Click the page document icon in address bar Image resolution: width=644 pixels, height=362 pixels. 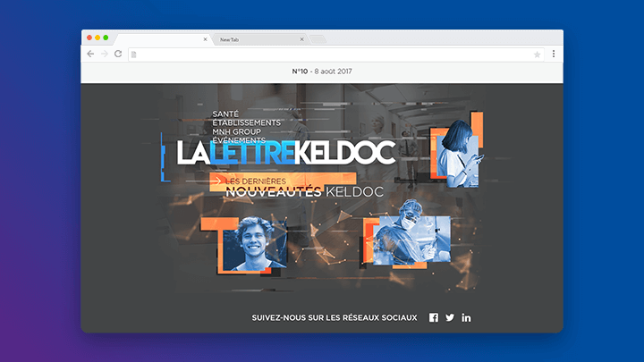tap(133, 55)
